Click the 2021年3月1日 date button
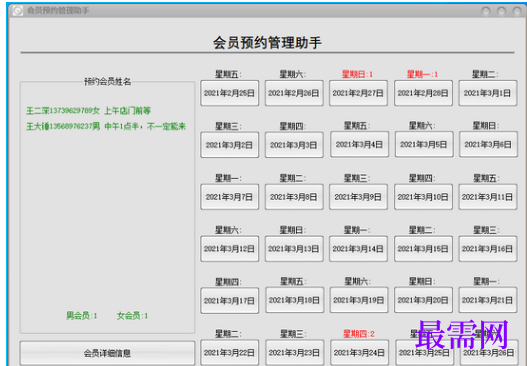The height and width of the screenshot is (366, 527). point(488,93)
